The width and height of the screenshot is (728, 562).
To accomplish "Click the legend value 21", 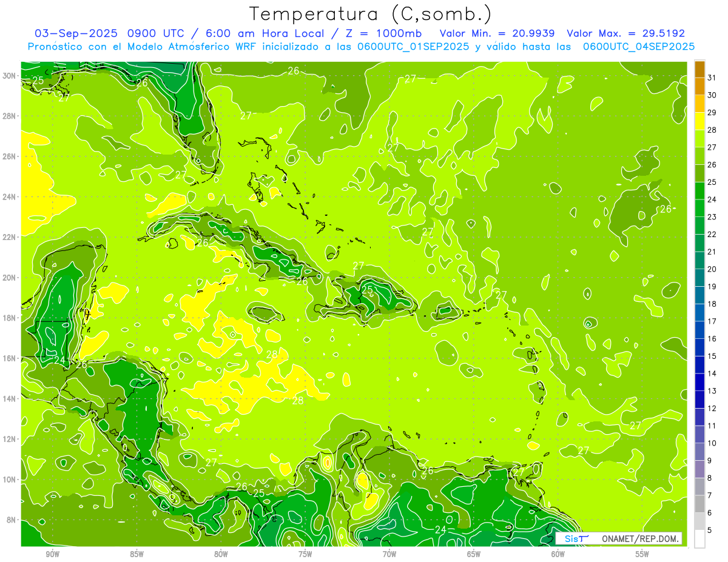I will [x=712, y=252].
